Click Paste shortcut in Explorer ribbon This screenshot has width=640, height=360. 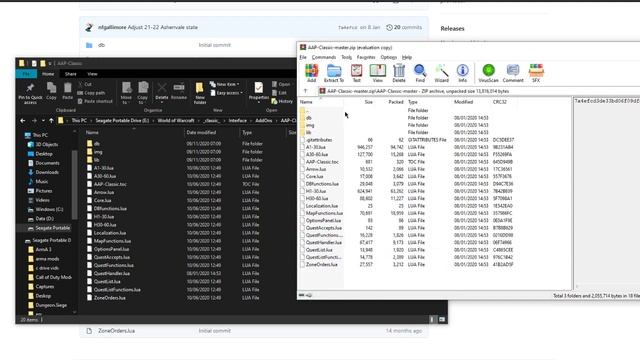pos(95,101)
